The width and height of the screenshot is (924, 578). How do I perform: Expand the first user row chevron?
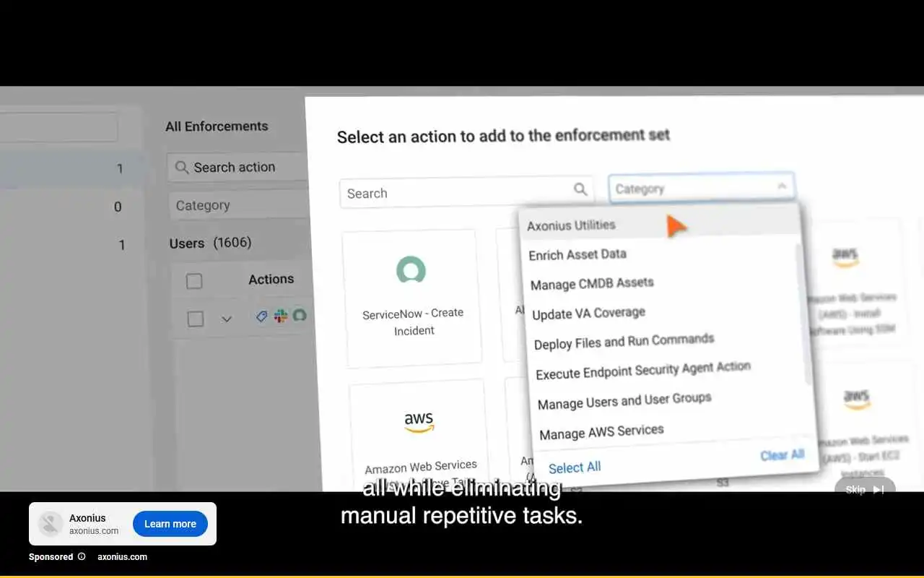coord(226,319)
